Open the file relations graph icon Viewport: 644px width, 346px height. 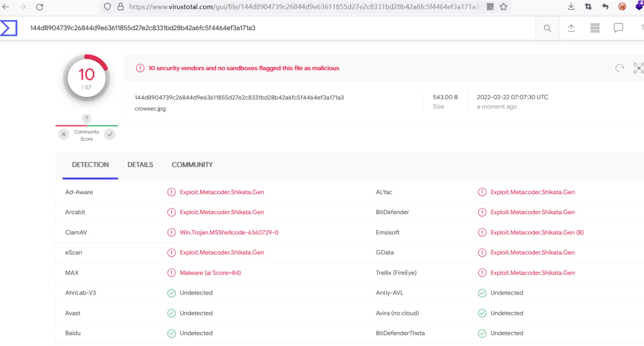click(639, 68)
